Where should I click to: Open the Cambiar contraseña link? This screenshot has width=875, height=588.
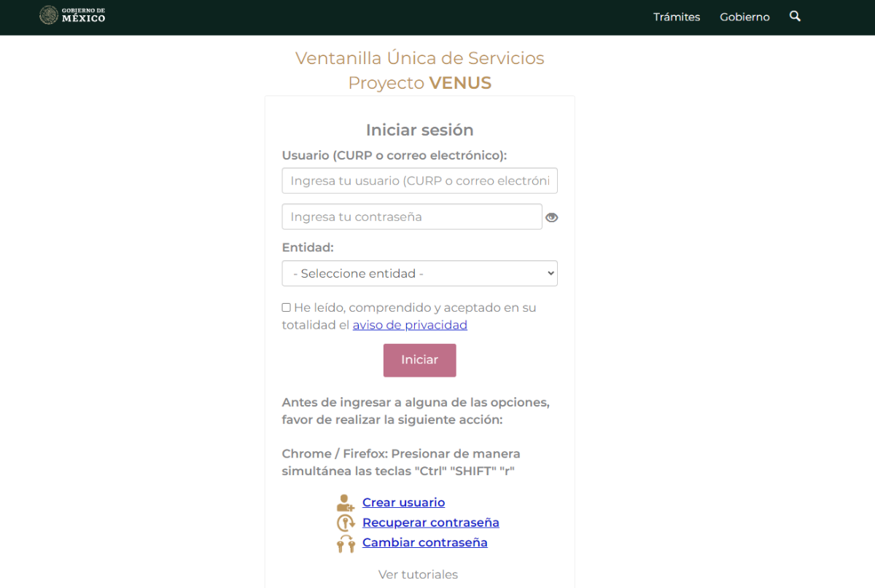(x=424, y=542)
